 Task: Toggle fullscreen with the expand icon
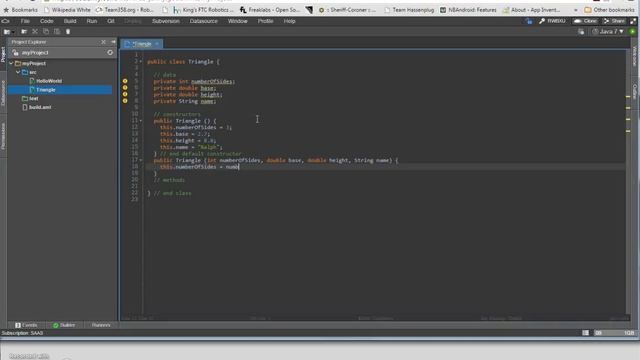point(633,21)
